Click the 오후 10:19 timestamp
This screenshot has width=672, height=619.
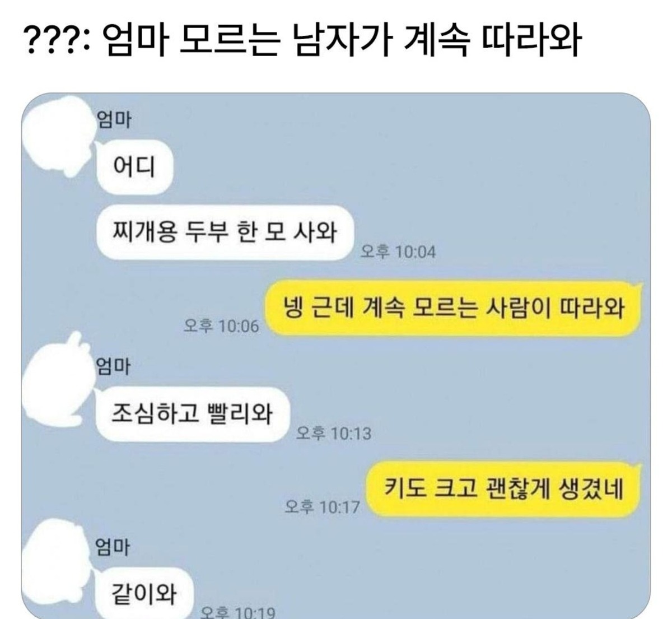[x=237, y=612]
